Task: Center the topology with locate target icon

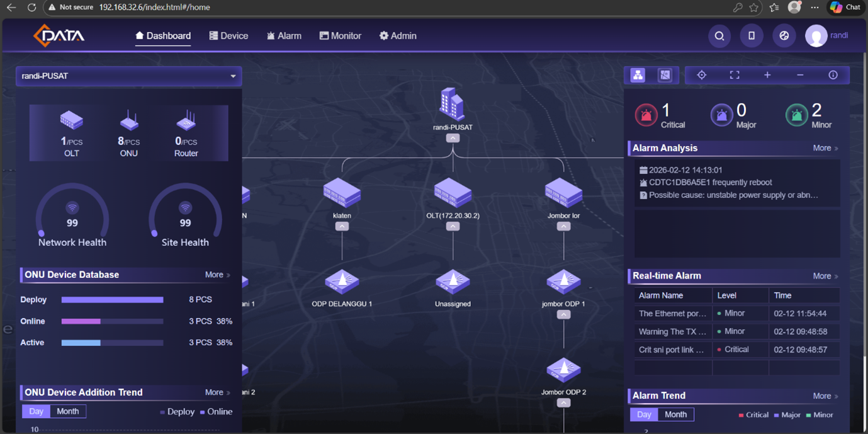Action: (701, 76)
